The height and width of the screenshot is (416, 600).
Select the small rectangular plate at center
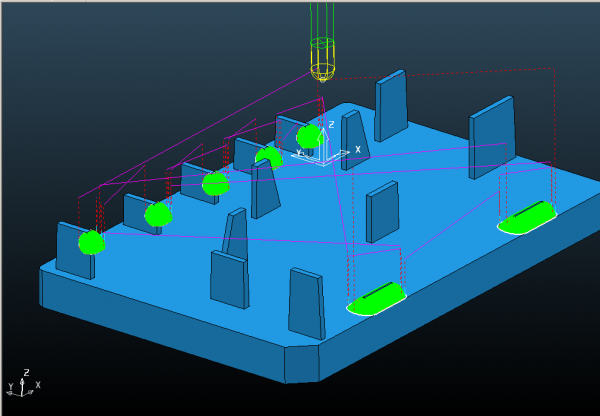coord(382,212)
